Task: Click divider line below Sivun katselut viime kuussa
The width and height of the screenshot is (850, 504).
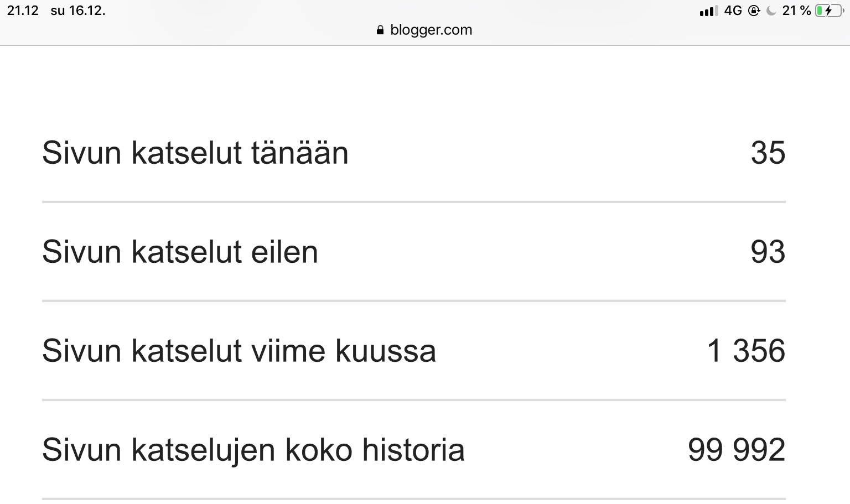Action: (414, 400)
